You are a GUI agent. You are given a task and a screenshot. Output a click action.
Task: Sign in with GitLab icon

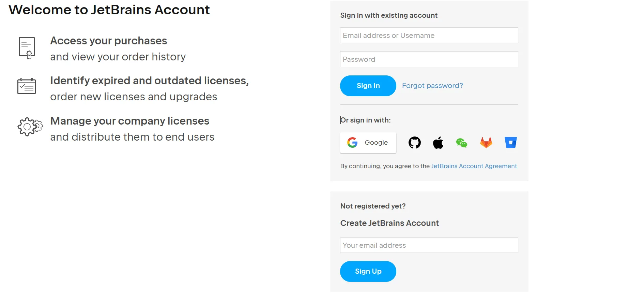(x=486, y=143)
